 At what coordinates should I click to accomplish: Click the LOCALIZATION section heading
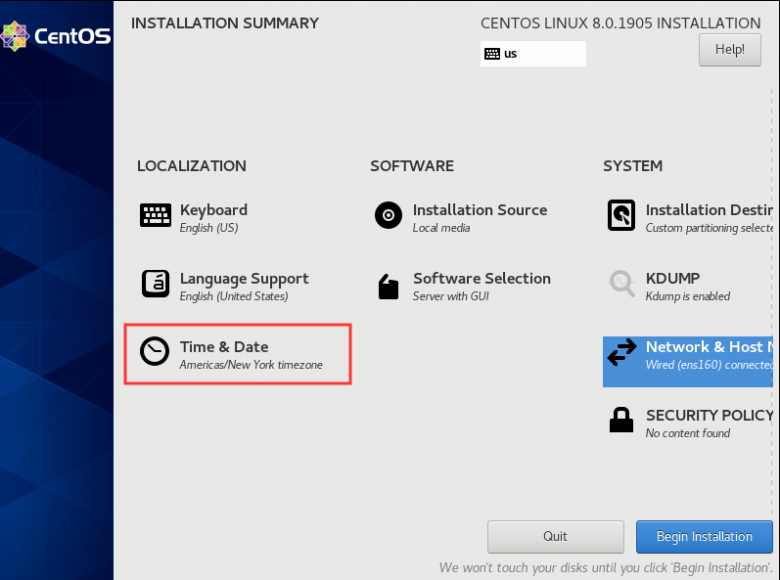point(192,166)
